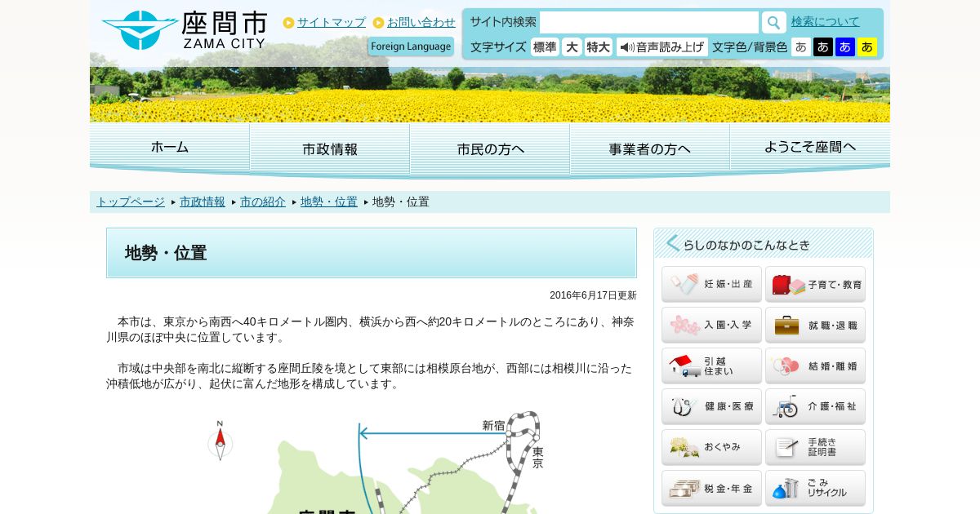This screenshot has height=514, width=980.
Task: Open the 検索について link
Action: [x=825, y=22]
